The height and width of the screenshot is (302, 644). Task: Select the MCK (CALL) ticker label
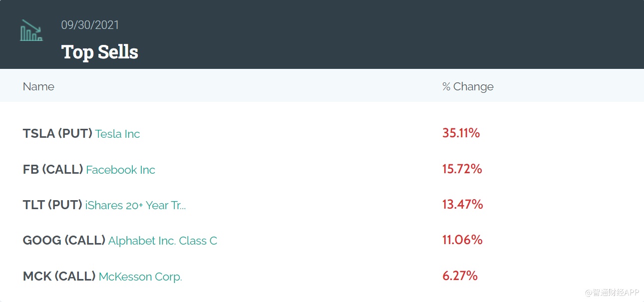point(59,277)
